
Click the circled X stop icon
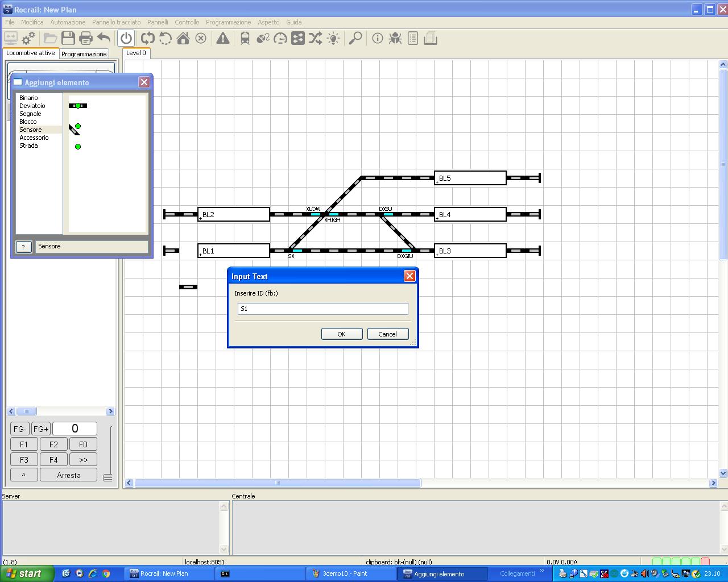pyautogui.click(x=201, y=38)
